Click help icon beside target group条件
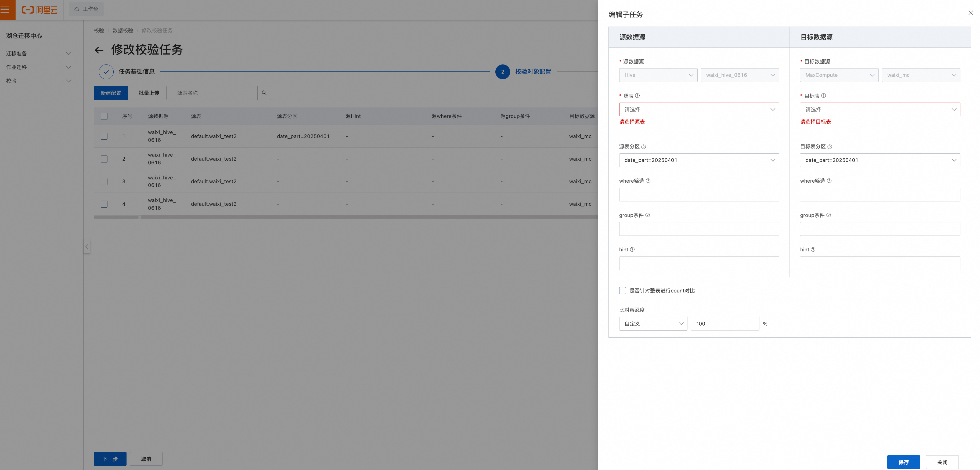 [x=828, y=215]
